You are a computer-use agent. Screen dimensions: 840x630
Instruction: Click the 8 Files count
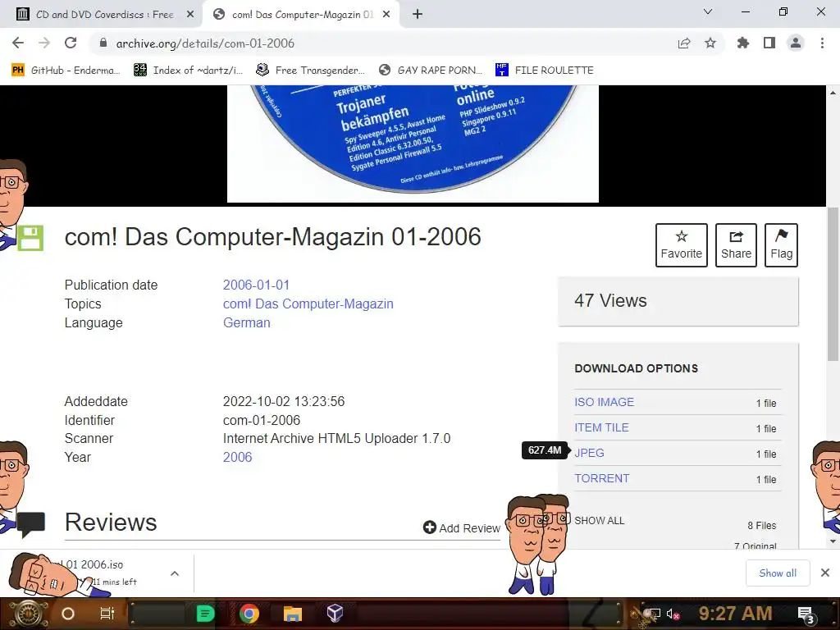762,526
